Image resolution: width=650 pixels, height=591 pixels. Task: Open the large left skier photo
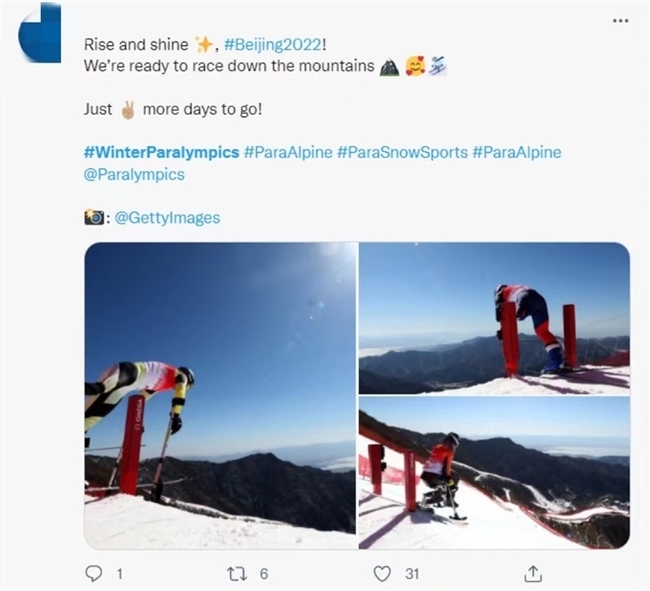coord(220,396)
